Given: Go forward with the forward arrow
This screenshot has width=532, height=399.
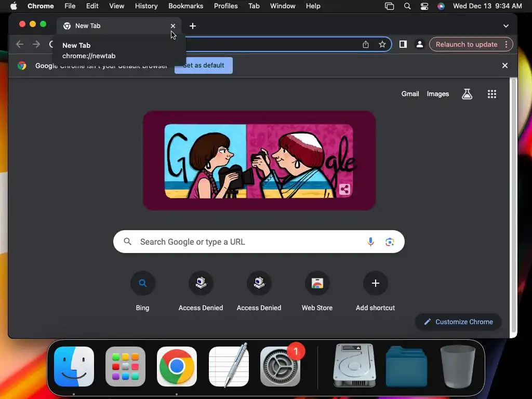Looking at the screenshot, I should [x=36, y=45].
